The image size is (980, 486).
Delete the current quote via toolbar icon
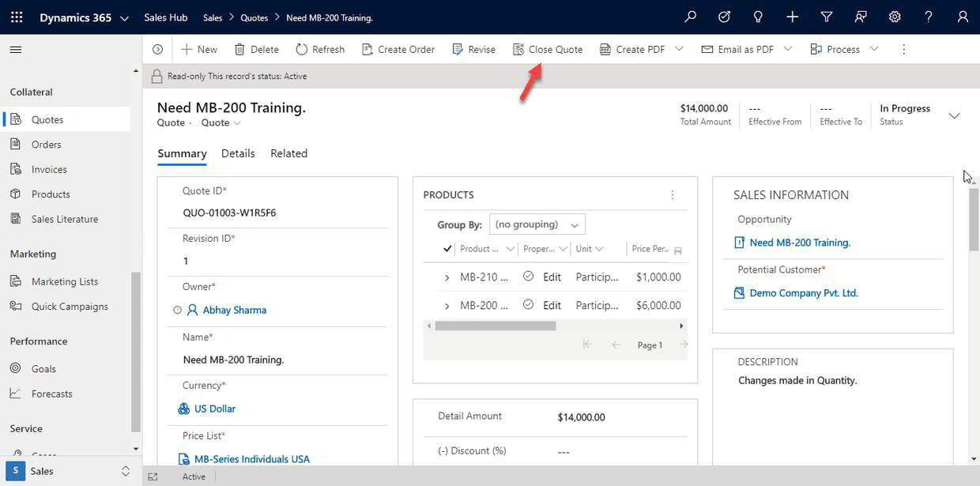click(x=255, y=49)
